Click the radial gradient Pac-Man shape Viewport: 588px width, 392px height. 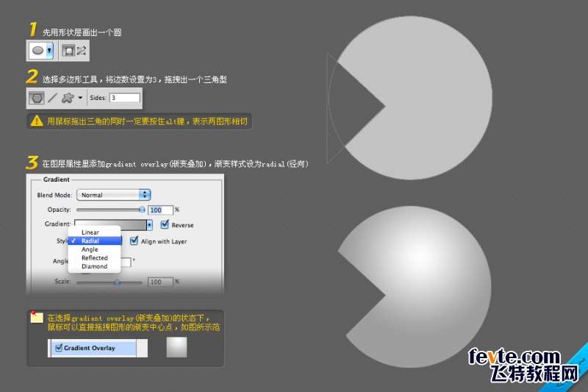click(428, 287)
